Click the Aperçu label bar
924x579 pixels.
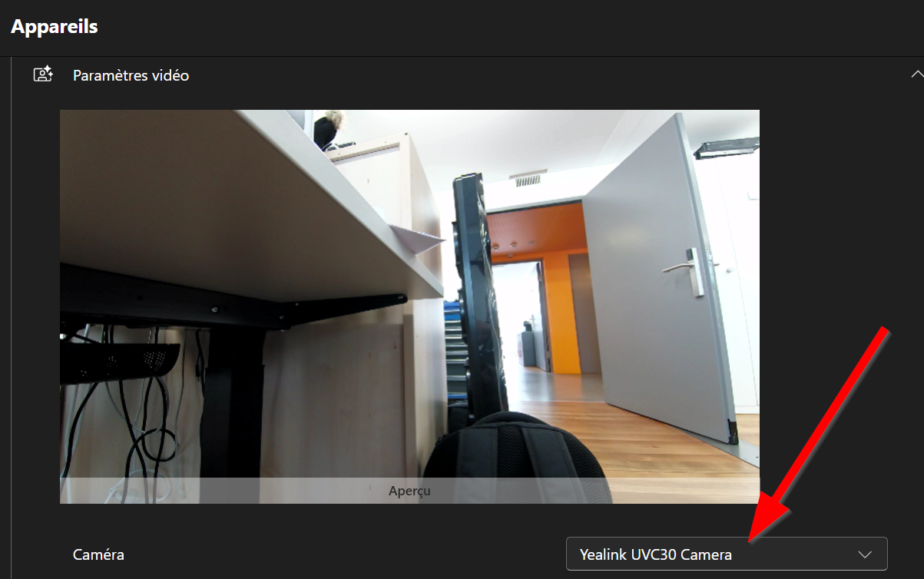click(x=409, y=491)
